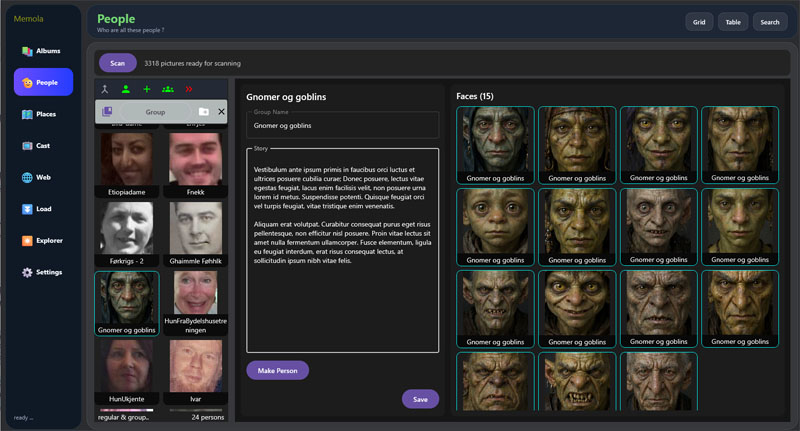Click the red double-arrow icon
800x431 pixels.
tap(189, 89)
